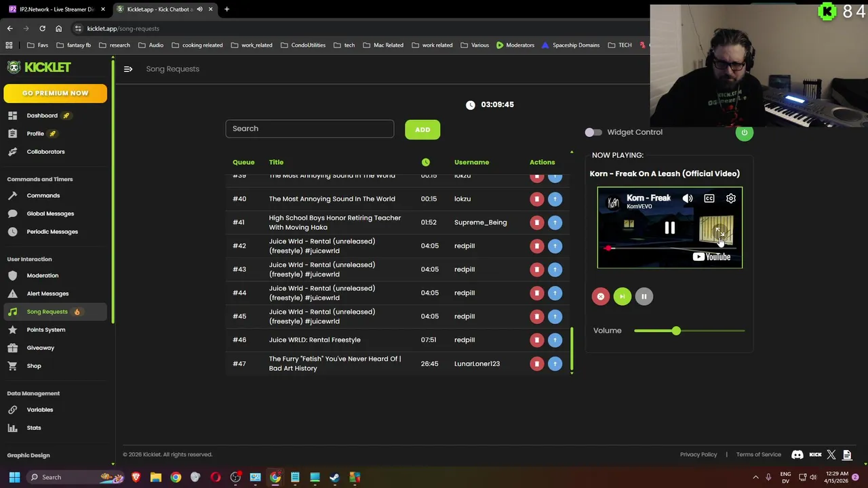The height and width of the screenshot is (488, 868).
Task: Remove queue item #42 by redpill
Action: point(536,246)
